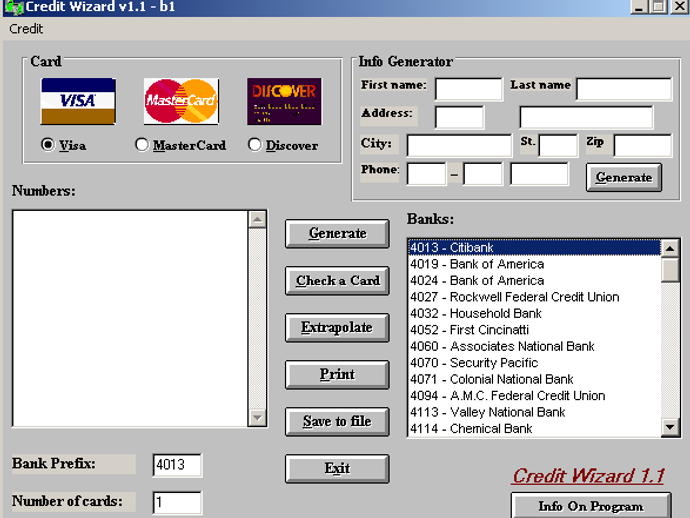690x518 pixels.
Task: Focus the Zip input field
Action: [x=642, y=146]
